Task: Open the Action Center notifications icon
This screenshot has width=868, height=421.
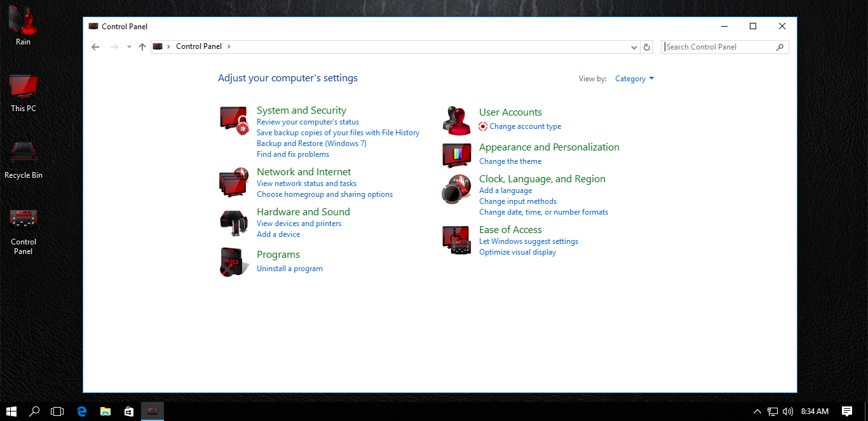Action: point(847,411)
